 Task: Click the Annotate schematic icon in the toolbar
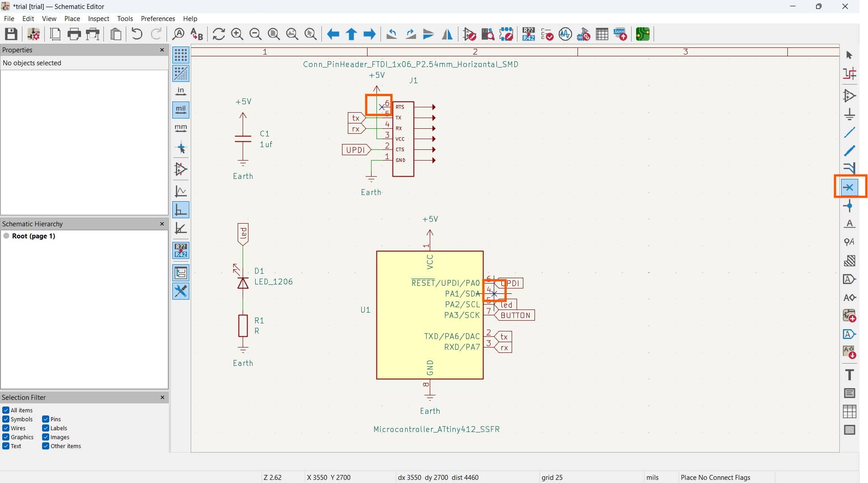(x=528, y=34)
